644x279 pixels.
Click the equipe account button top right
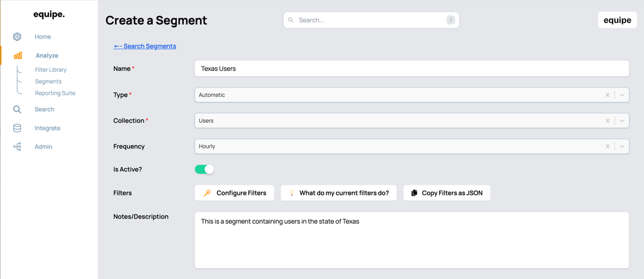click(618, 20)
